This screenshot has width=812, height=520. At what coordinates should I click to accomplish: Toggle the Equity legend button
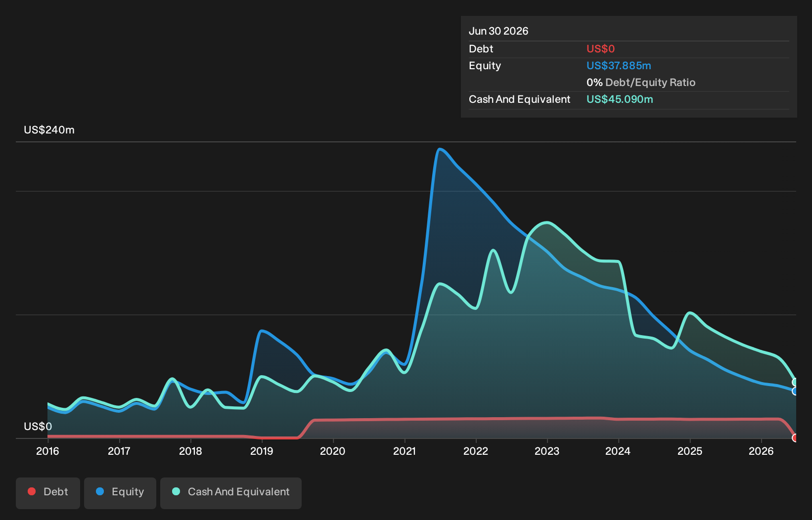pyautogui.click(x=120, y=493)
